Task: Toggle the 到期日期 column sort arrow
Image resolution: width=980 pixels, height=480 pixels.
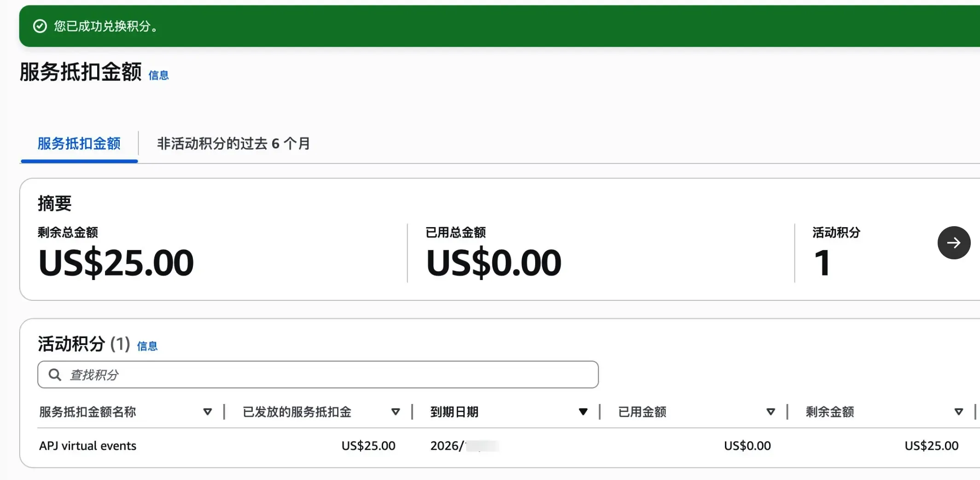Action: tap(583, 412)
